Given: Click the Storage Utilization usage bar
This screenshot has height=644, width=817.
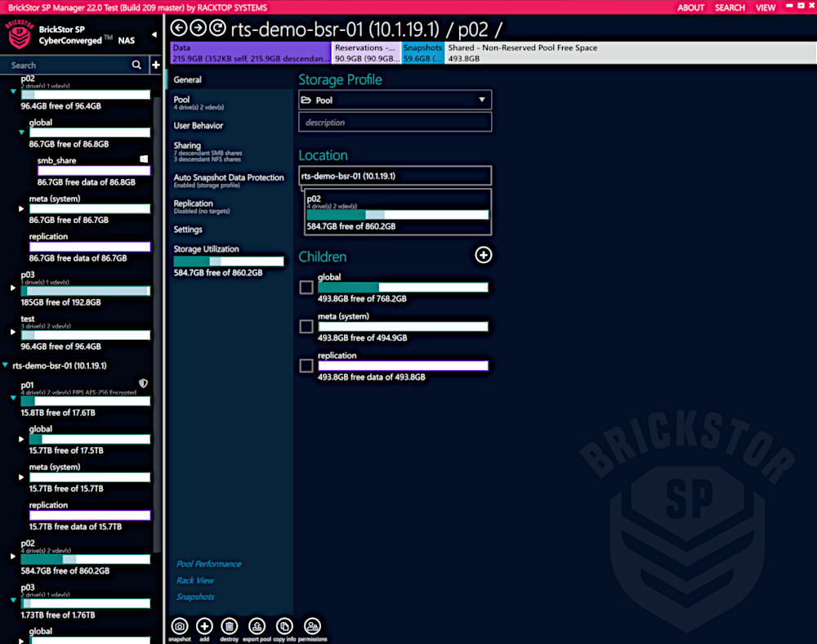Looking at the screenshot, I should 229,259.
